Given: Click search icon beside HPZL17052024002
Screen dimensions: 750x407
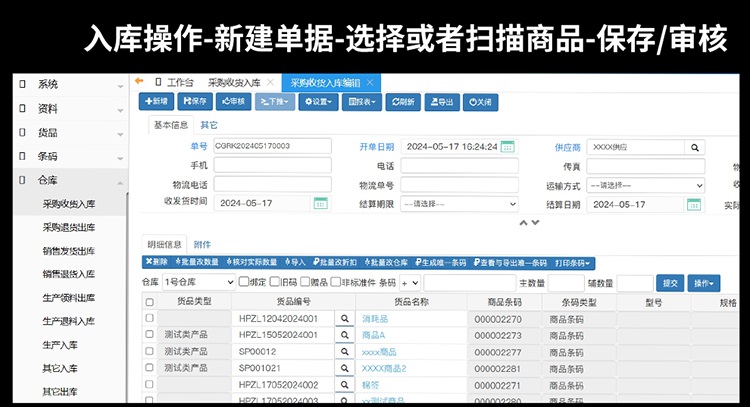Looking at the screenshot, I should click(x=344, y=385).
